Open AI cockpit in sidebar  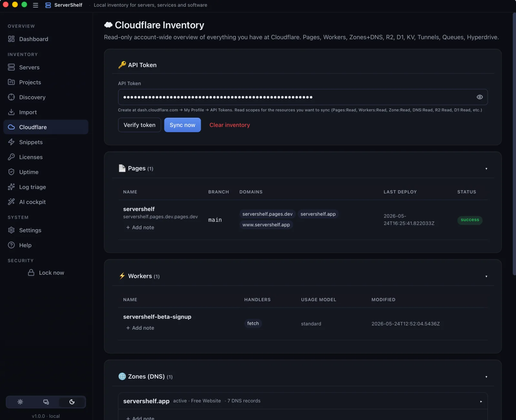pyautogui.click(x=46, y=202)
